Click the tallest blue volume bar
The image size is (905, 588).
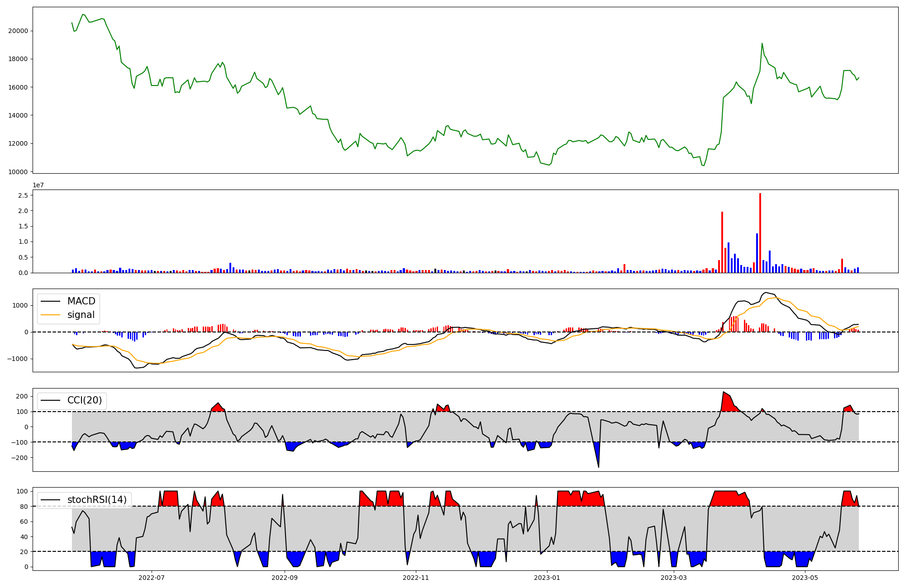757,253
